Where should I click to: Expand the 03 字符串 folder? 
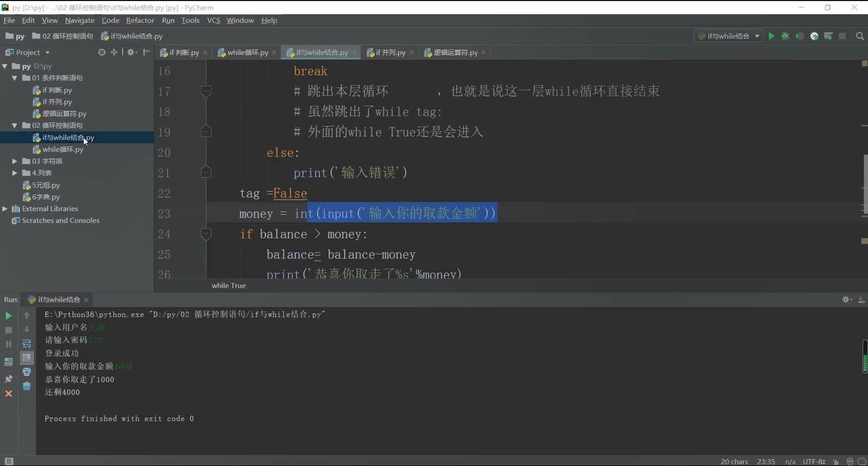15,161
